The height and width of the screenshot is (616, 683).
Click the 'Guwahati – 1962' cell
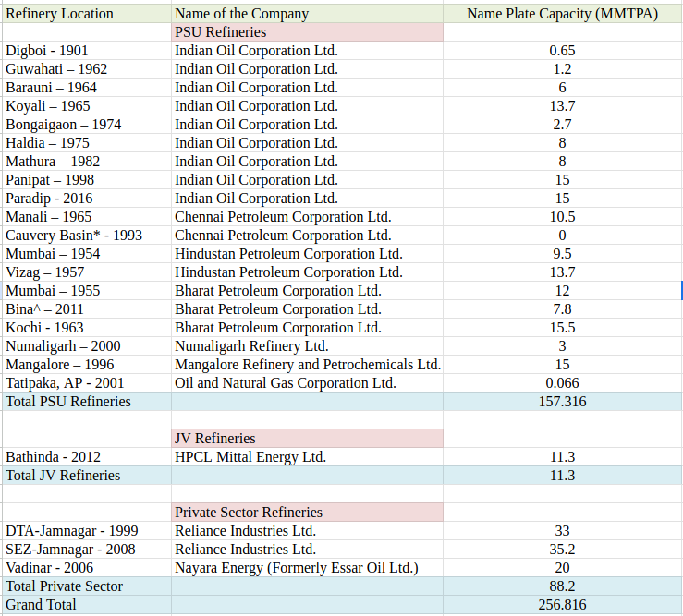(87, 69)
